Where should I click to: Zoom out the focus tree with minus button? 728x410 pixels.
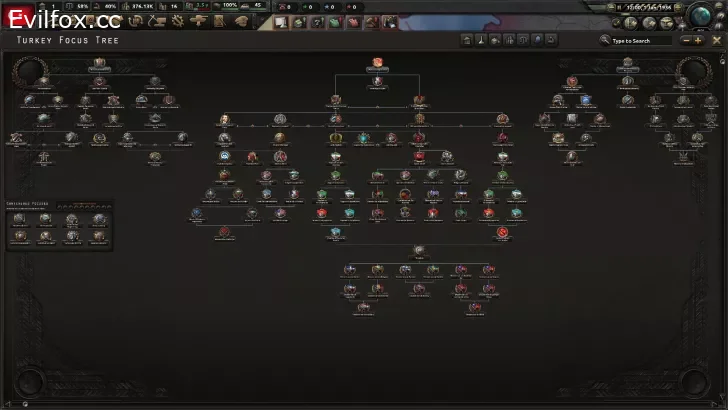click(x=686, y=41)
